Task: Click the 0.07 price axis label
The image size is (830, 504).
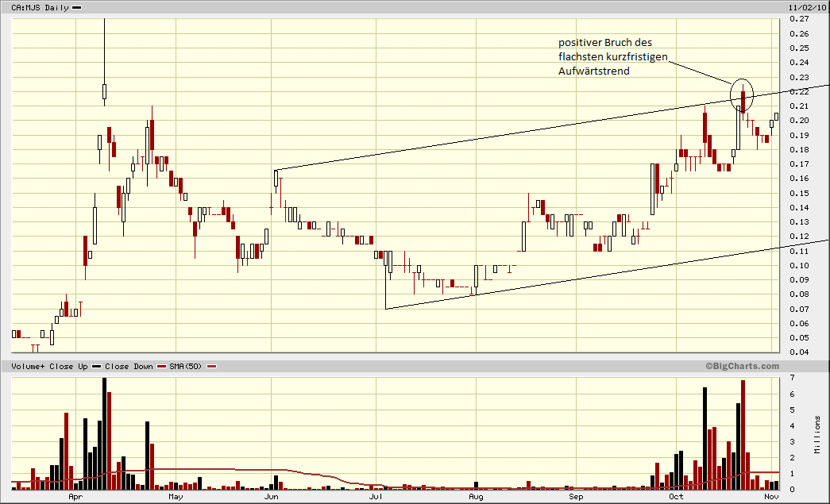Action: (799, 309)
